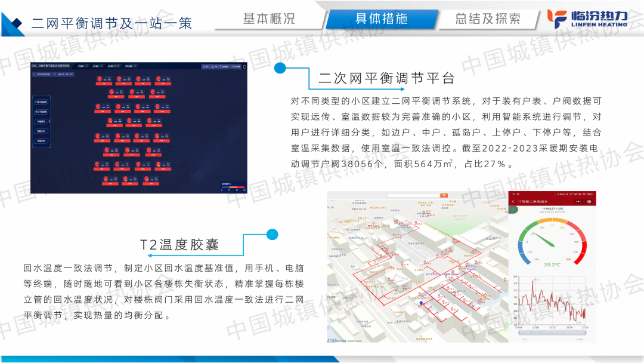
Task: Click the map search input field
Action: (x=413, y=195)
